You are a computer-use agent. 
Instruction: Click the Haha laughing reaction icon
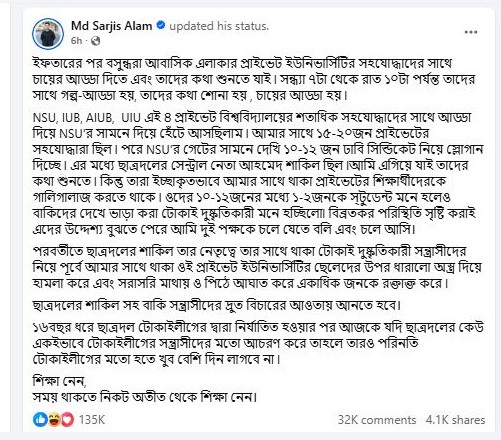(54, 419)
